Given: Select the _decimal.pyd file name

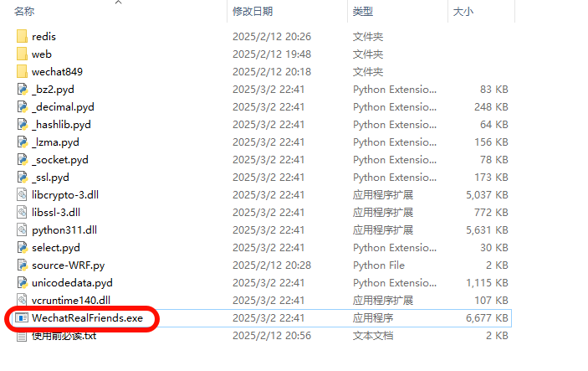Looking at the screenshot, I should click(63, 107).
